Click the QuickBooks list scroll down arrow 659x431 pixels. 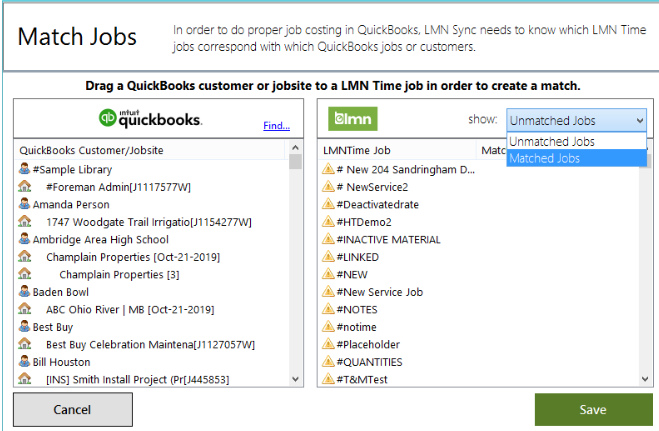click(295, 379)
